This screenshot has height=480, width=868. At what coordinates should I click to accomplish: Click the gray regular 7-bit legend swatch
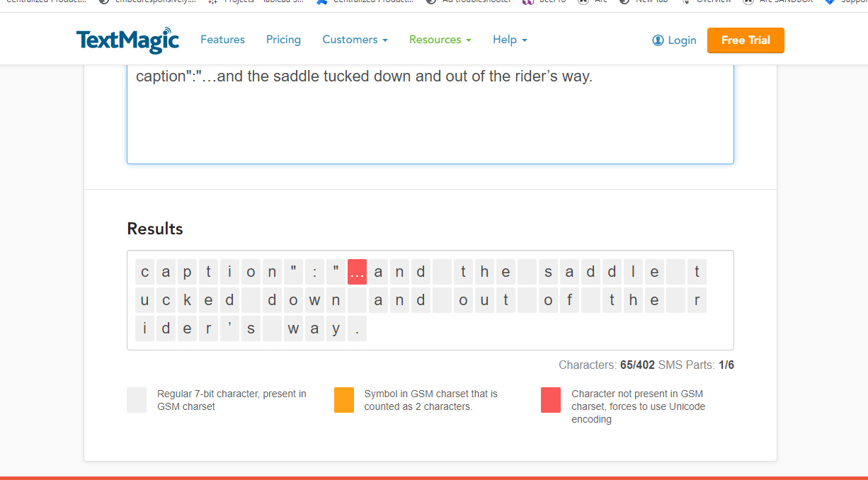coord(137,400)
